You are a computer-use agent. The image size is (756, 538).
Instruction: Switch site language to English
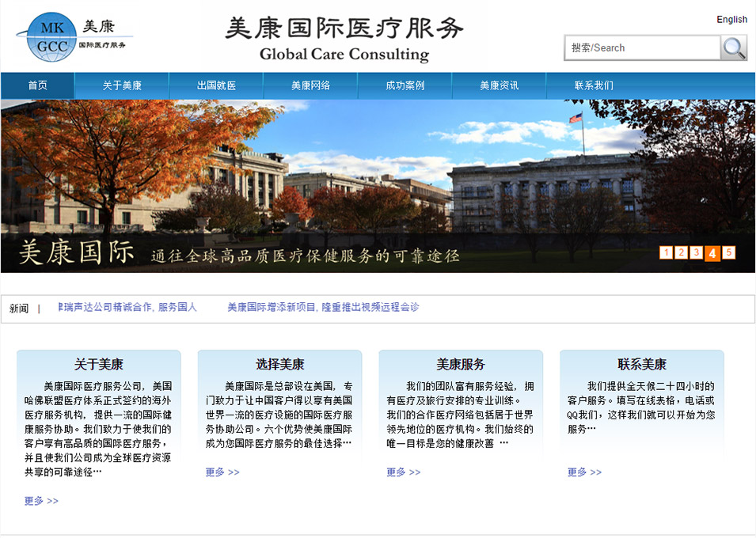tap(731, 19)
